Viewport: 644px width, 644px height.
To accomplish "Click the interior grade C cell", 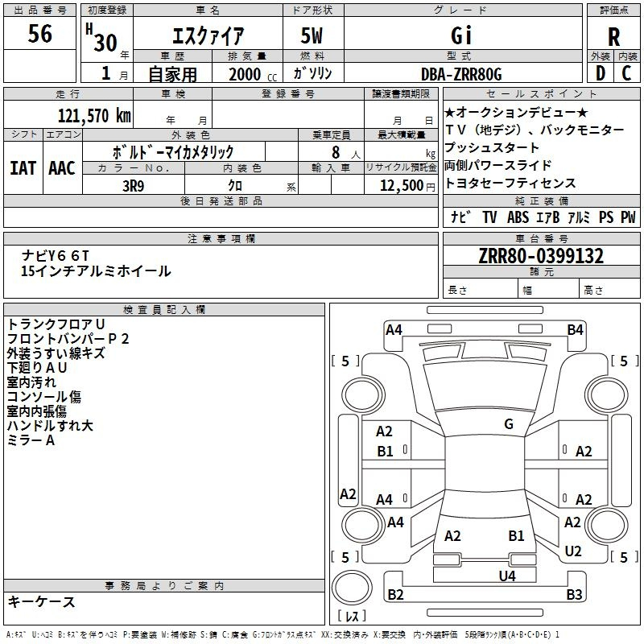I will pos(627,73).
